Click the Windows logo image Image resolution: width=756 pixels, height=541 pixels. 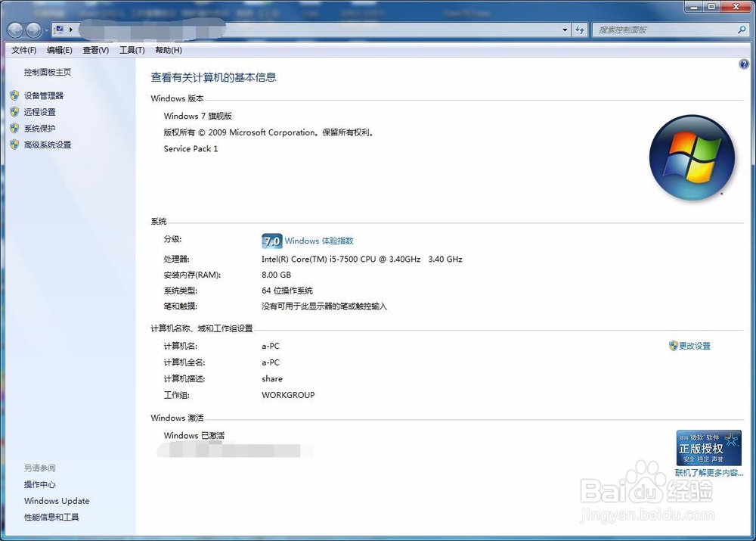[x=692, y=157]
